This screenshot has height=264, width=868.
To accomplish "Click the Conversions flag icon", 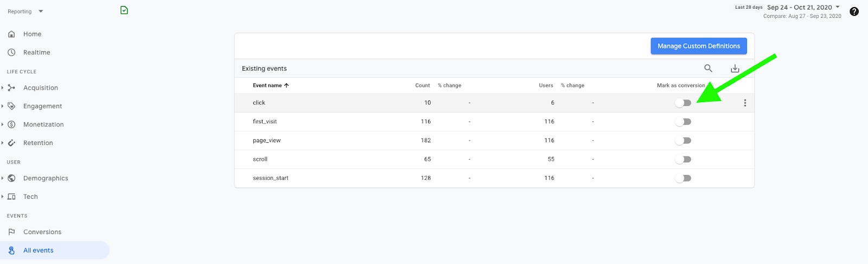I will [11, 232].
